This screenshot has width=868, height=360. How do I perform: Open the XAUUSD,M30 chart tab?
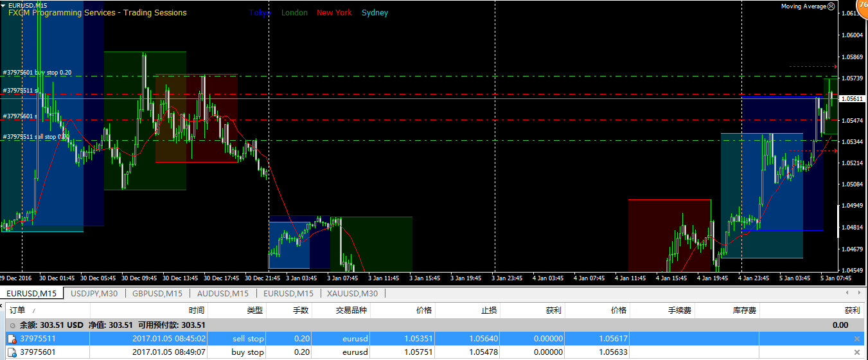[353, 294]
